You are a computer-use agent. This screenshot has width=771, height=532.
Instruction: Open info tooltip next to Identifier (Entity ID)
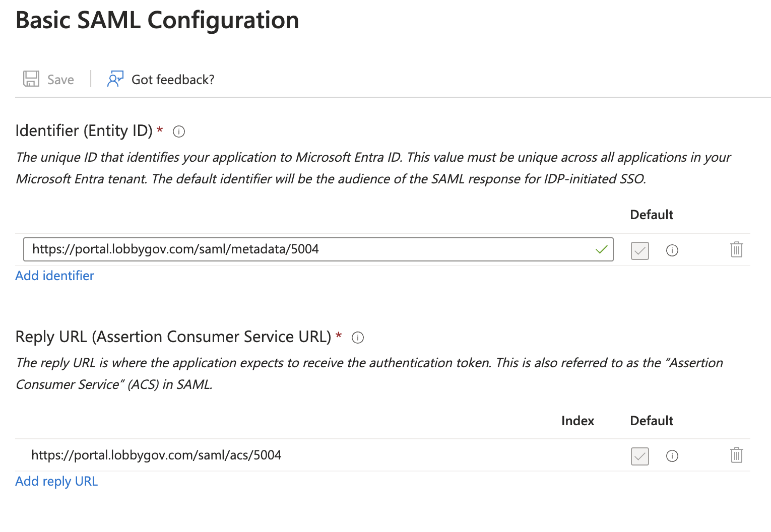click(x=179, y=131)
